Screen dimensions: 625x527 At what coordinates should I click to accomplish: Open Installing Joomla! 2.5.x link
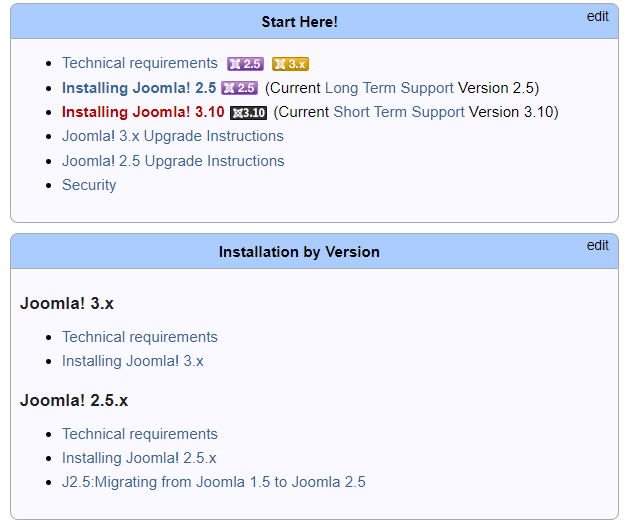point(139,458)
